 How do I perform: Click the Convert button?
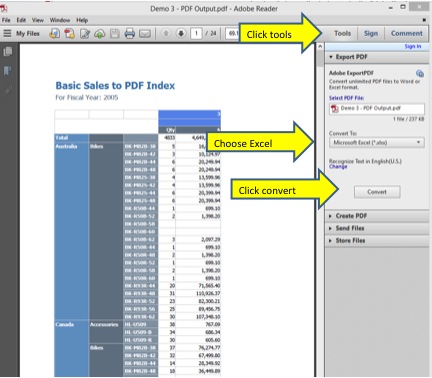[377, 192]
